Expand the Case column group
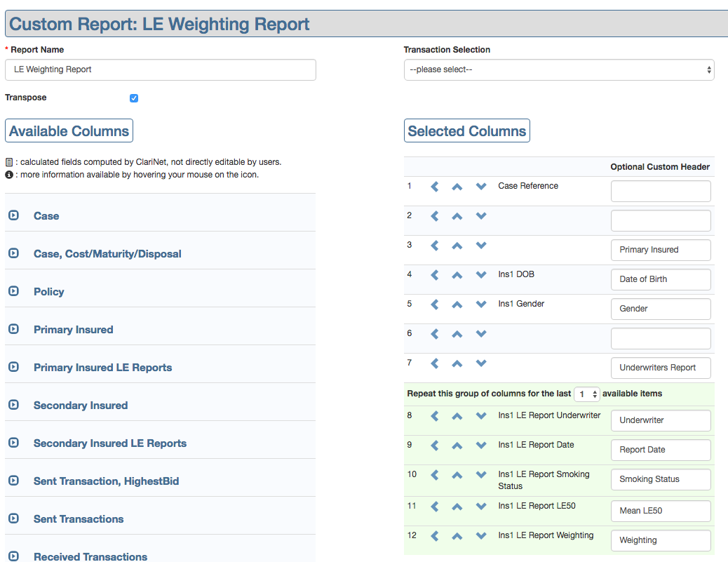728x562 pixels. point(13,216)
